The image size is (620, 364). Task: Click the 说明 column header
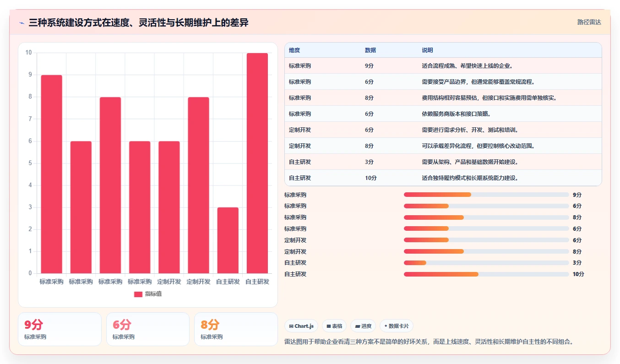tap(427, 50)
